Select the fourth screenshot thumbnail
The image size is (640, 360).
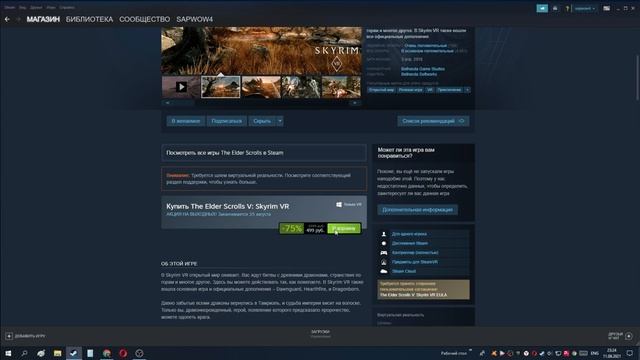tap(301, 87)
